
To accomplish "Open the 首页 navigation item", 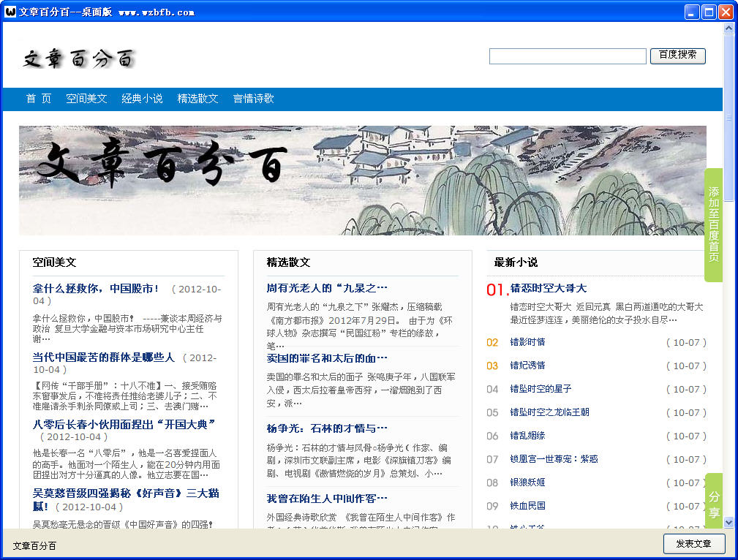I will pyautogui.click(x=39, y=99).
